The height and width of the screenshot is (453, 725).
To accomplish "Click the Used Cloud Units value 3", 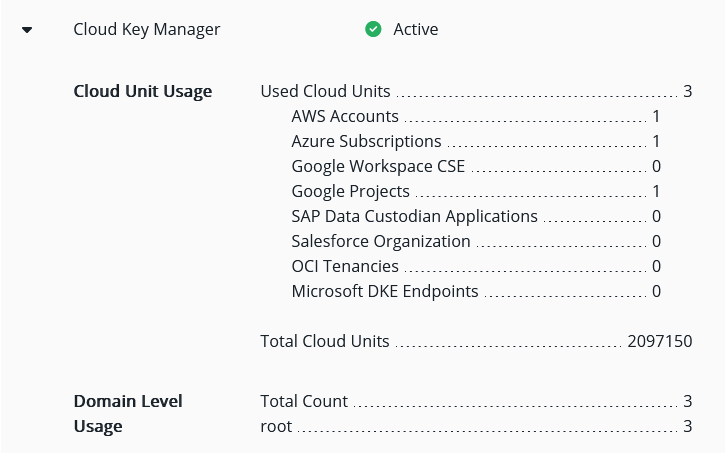I will point(687,91).
